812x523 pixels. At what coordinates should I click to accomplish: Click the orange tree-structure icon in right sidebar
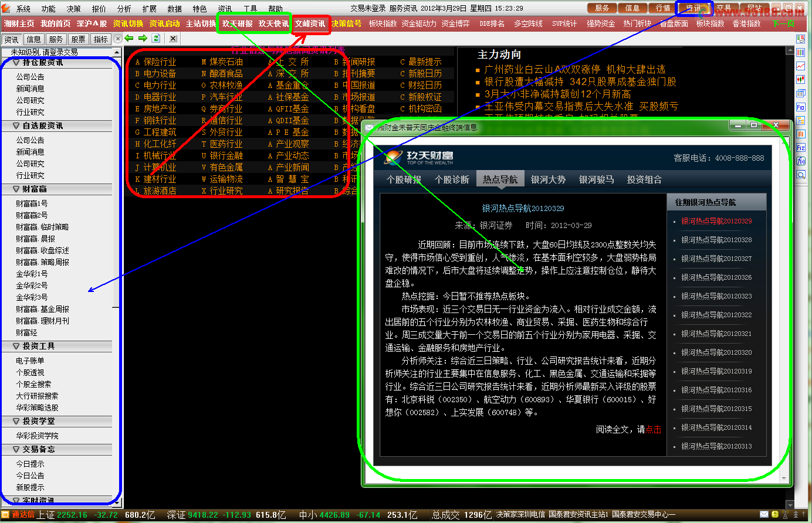801,121
